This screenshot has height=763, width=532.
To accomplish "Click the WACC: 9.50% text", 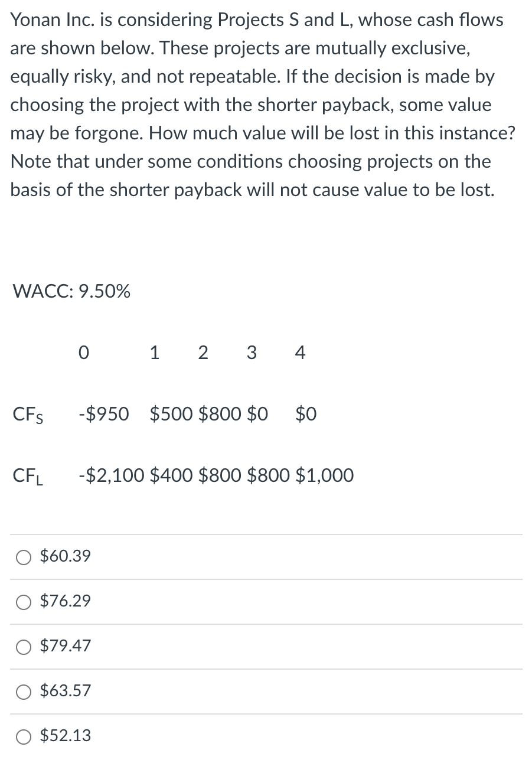I will [71, 292].
